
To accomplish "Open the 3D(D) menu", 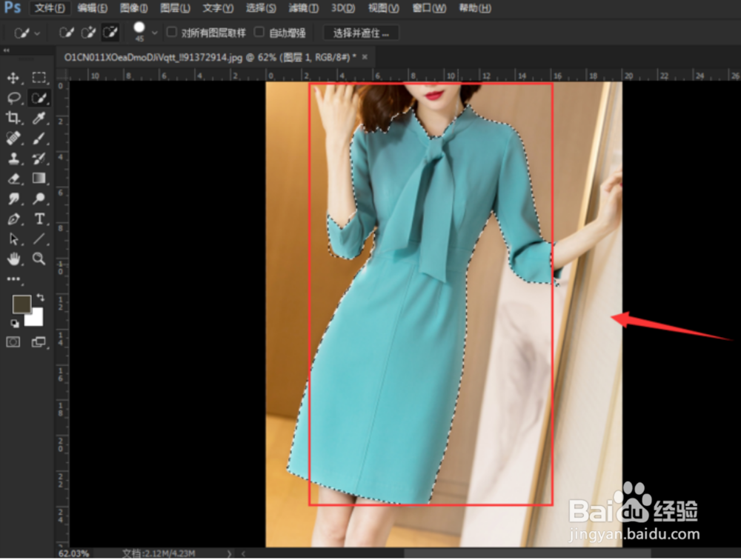I will [x=343, y=8].
